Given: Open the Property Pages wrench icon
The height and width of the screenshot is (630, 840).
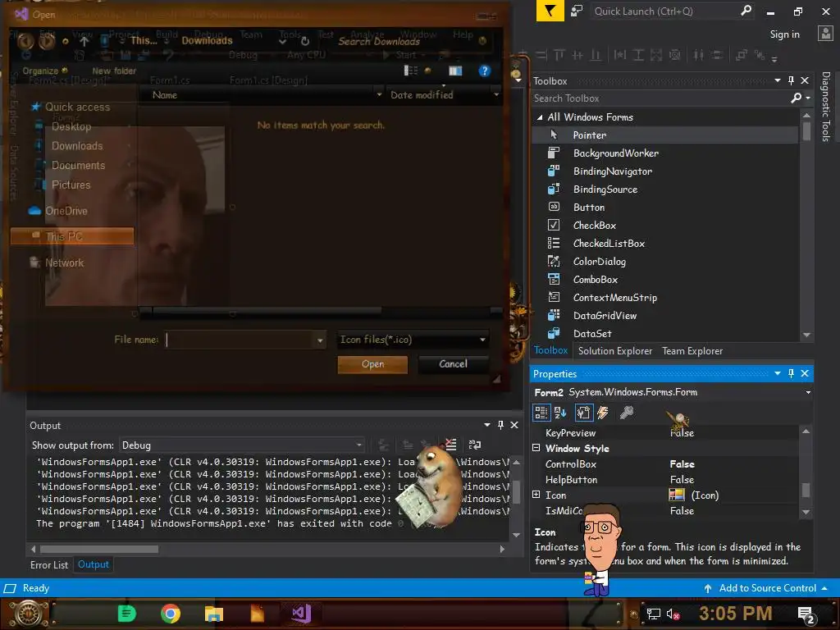Looking at the screenshot, I should 626,413.
